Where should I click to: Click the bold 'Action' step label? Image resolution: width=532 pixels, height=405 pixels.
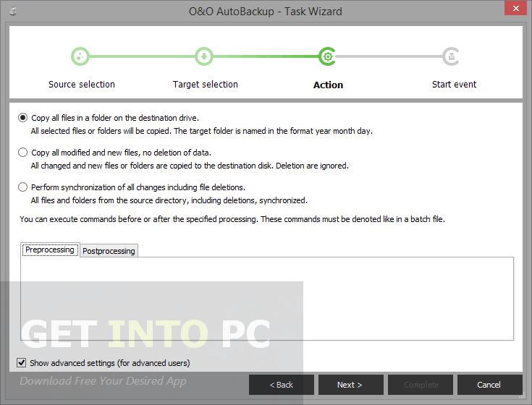point(328,85)
